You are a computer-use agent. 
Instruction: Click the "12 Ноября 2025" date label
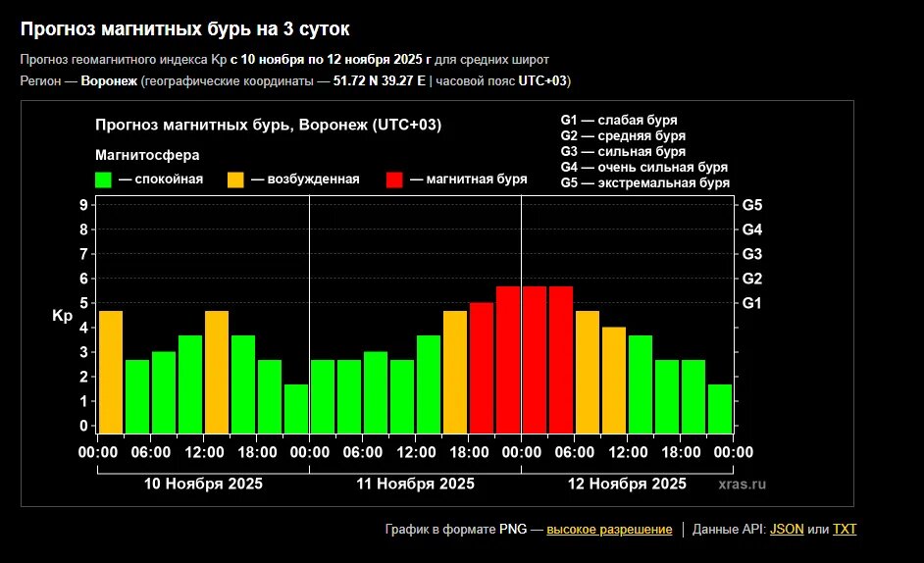tap(627, 484)
